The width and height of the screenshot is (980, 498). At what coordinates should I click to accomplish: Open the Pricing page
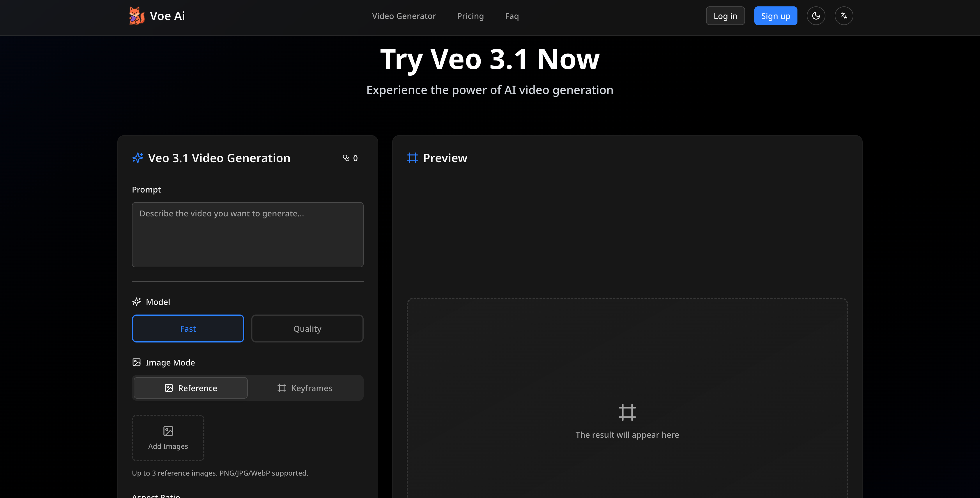click(x=470, y=16)
